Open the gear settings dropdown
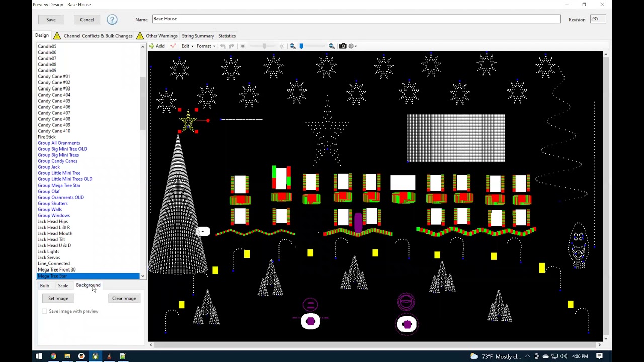 (x=353, y=46)
